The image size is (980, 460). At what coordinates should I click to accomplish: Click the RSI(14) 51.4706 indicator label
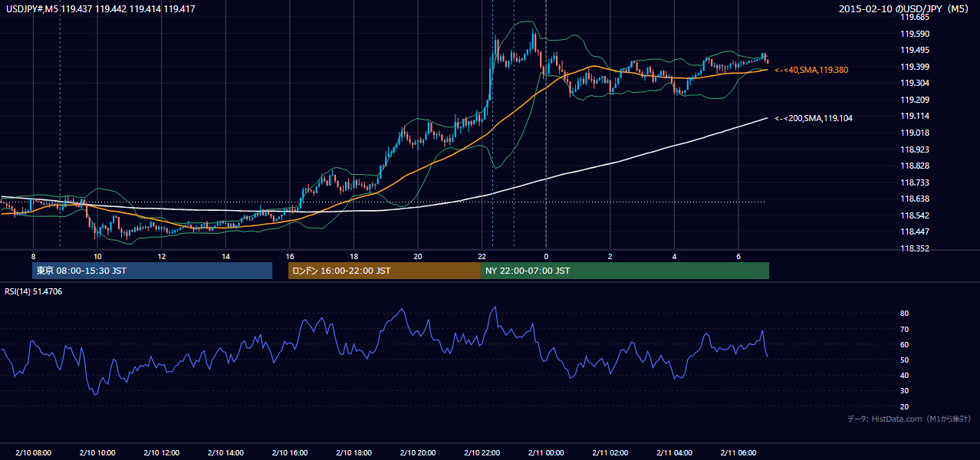pyautogui.click(x=34, y=291)
